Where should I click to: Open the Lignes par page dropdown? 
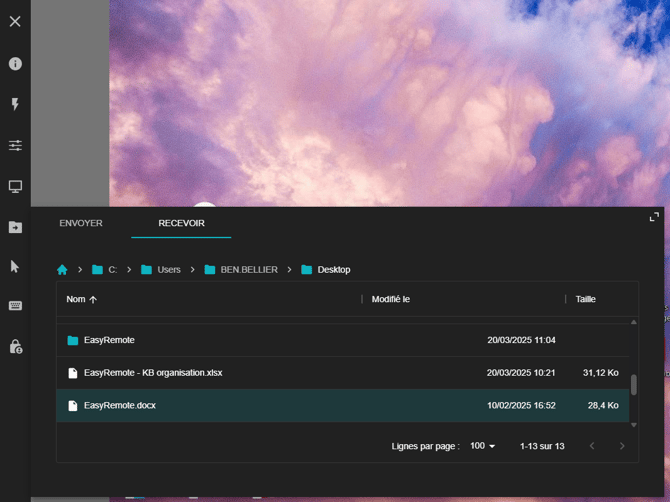tap(482, 446)
